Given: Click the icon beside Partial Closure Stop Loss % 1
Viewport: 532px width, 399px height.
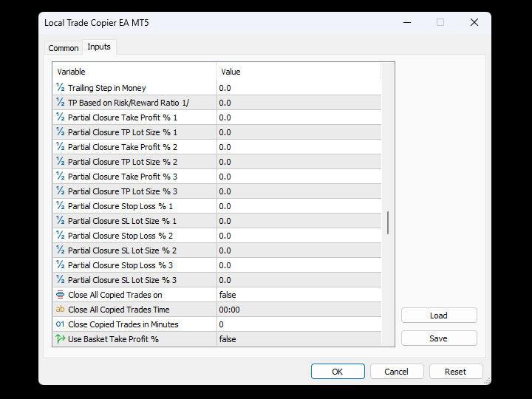Looking at the screenshot, I should pos(61,205).
